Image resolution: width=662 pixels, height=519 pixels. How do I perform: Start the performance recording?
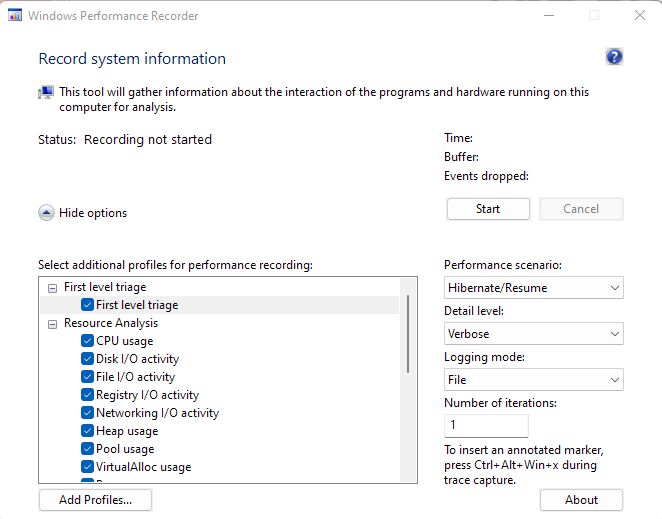[488, 209]
